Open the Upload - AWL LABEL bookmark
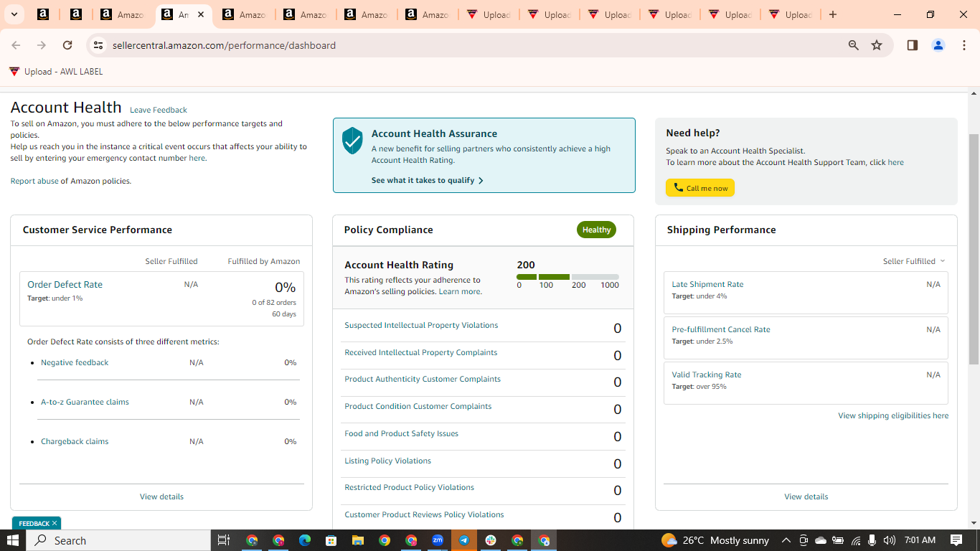This screenshot has height=551, width=980. pyautogui.click(x=56, y=72)
